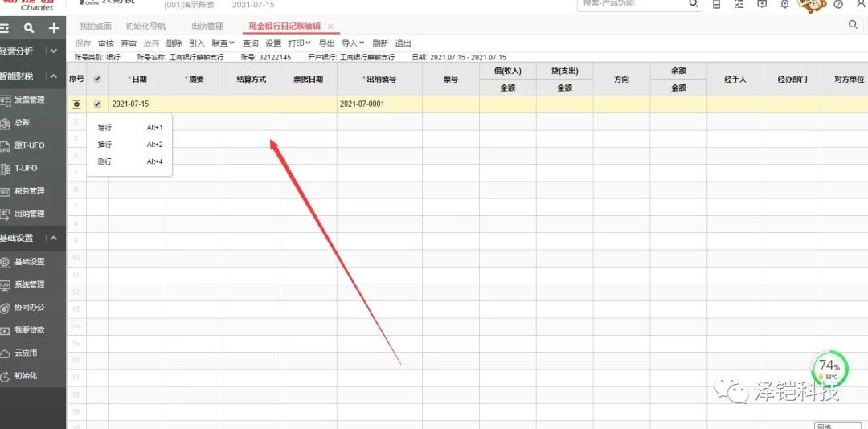Viewport: 868px width, 429px height.
Task: Click the 引入 toolbar button
Action: click(x=197, y=43)
